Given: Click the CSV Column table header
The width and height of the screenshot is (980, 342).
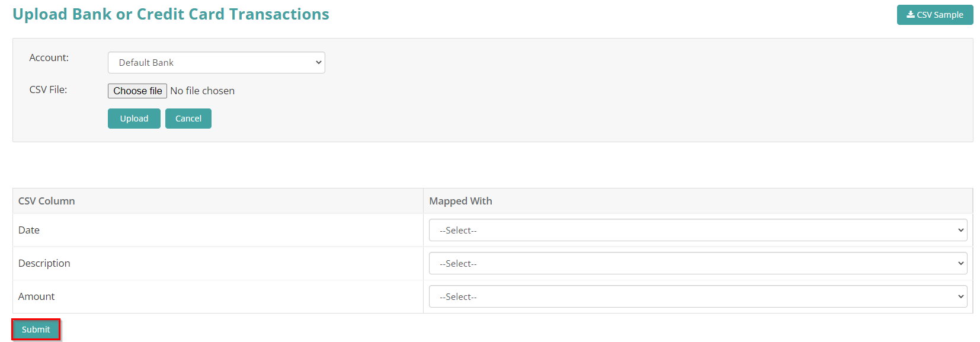Looking at the screenshot, I should (46, 201).
